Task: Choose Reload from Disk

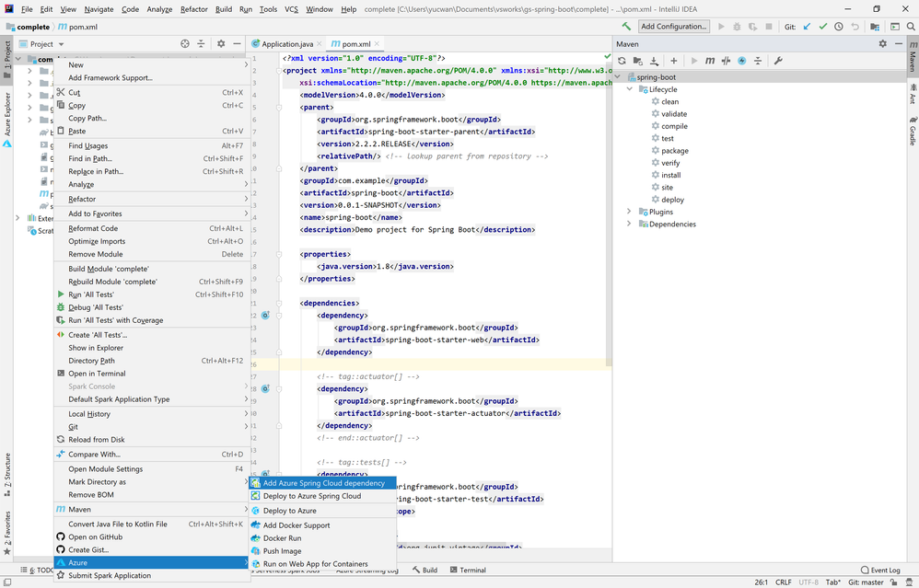Action: pos(152,440)
